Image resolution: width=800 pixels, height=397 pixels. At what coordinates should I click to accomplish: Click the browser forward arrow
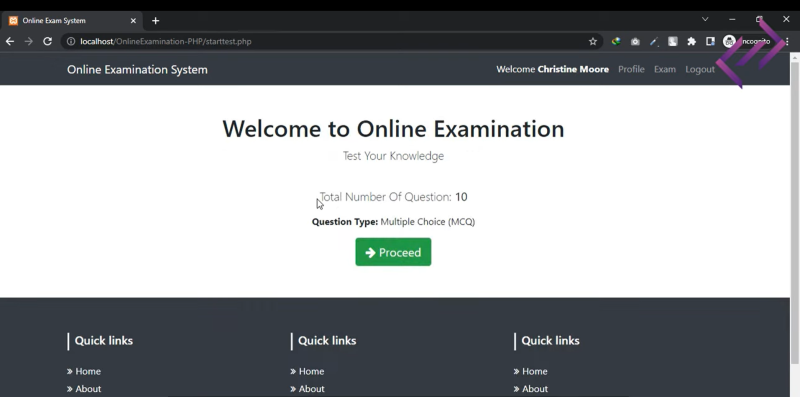29,41
